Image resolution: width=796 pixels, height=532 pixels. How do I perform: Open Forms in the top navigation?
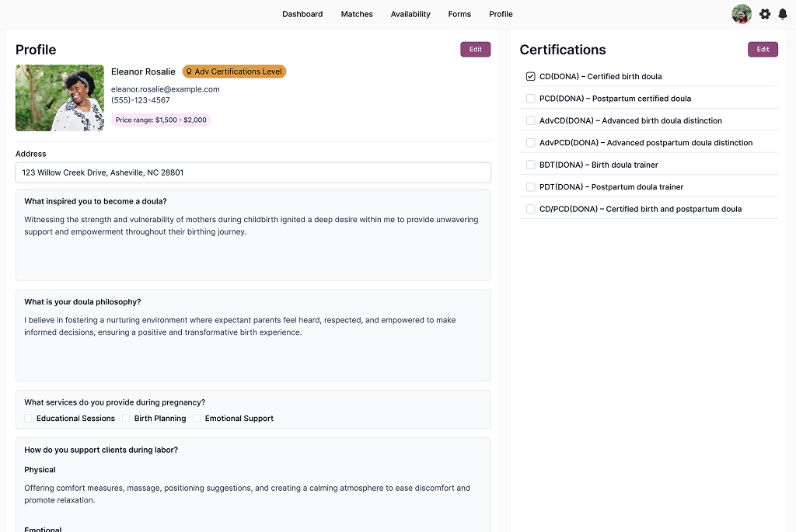(x=459, y=14)
